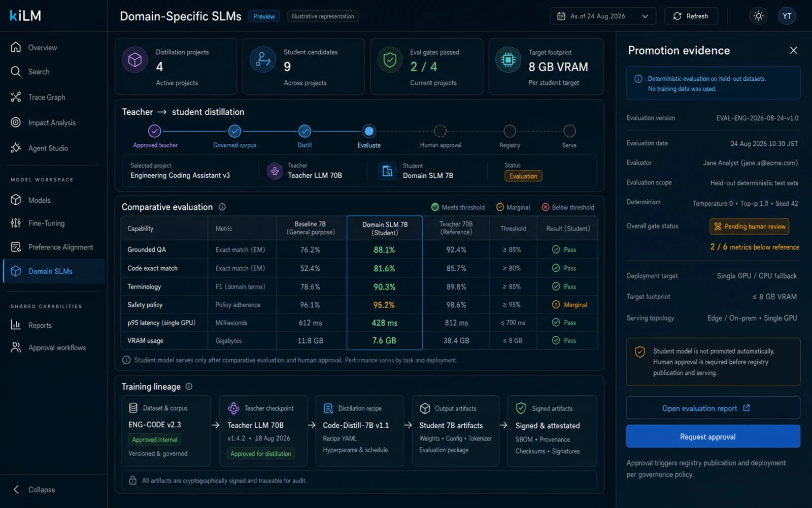
Task: Click the Domain SLMs sidebar icon
Action: (x=16, y=271)
